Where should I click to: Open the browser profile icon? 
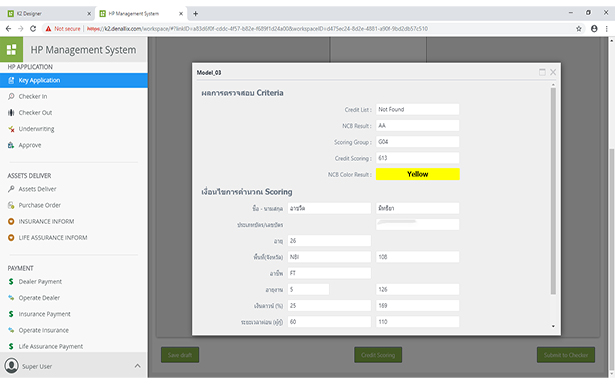pos(594,29)
